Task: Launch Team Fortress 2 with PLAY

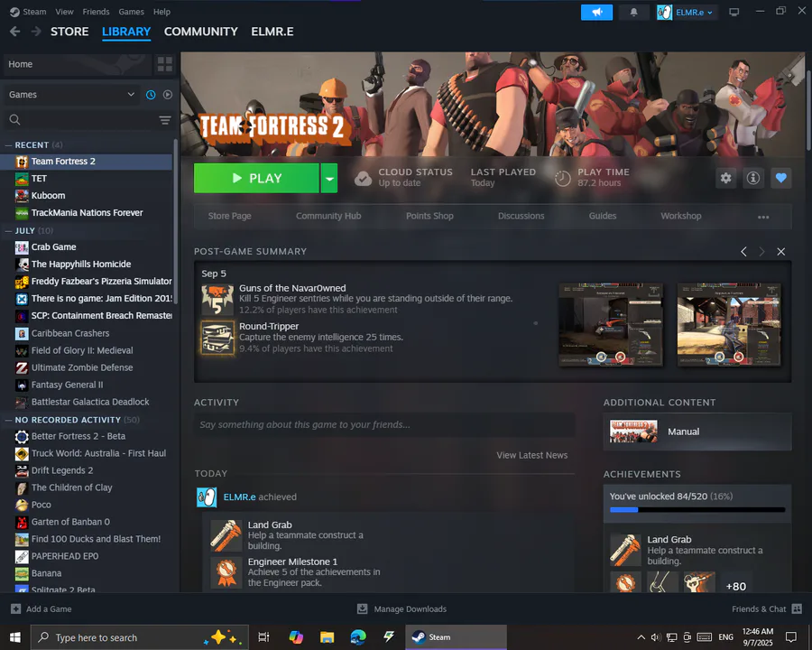Action: point(256,179)
